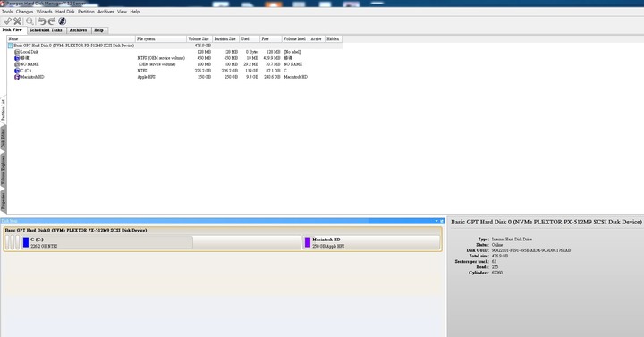
Task: Open the Wizards menu
Action: point(45,12)
